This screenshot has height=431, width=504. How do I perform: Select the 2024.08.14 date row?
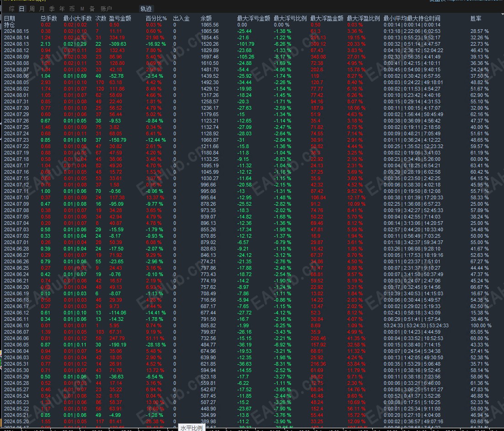[x=16, y=37]
